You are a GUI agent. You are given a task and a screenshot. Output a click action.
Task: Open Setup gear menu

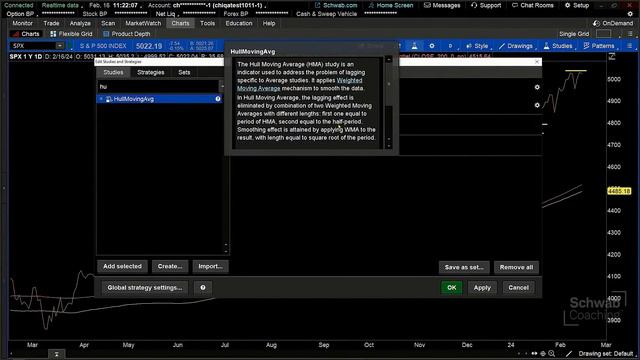[x=577, y=5]
